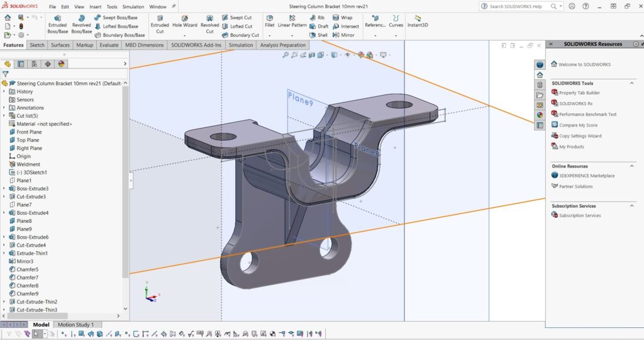Image resolution: width=644 pixels, height=340 pixels.
Task: Open DimXpertManager tab icon
Action: click(x=48, y=64)
